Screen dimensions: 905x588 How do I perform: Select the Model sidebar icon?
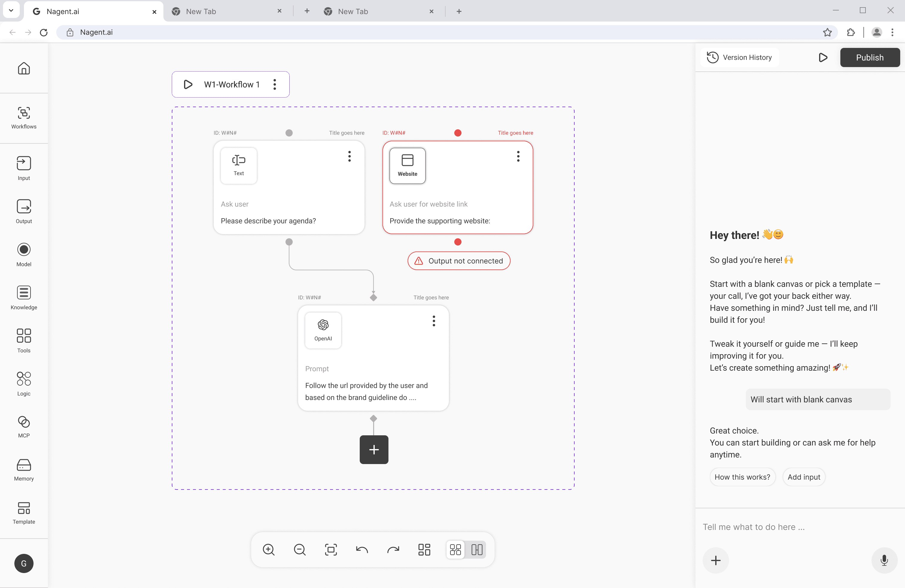[x=24, y=254]
